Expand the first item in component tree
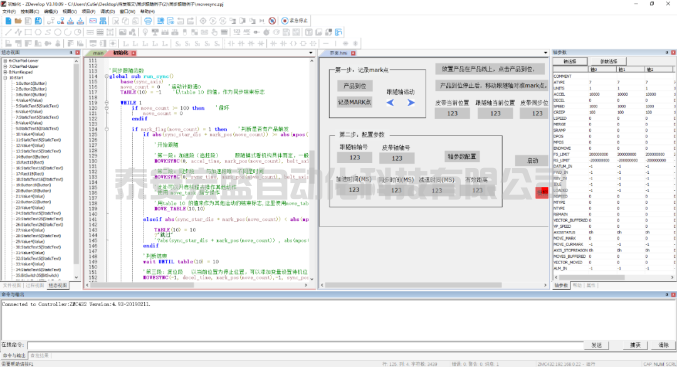 [x=6, y=61]
